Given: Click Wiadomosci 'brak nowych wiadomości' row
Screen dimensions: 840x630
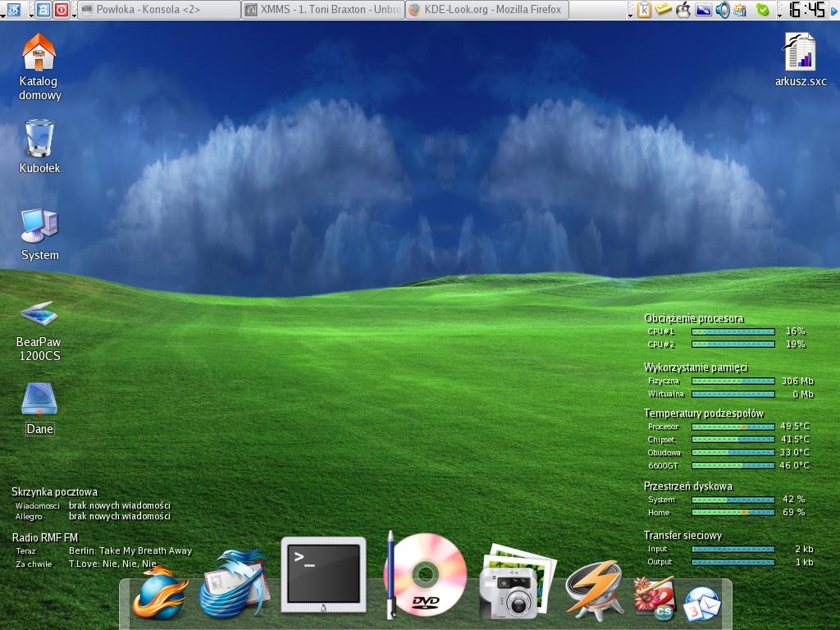Looking at the screenshot, I should [93, 505].
